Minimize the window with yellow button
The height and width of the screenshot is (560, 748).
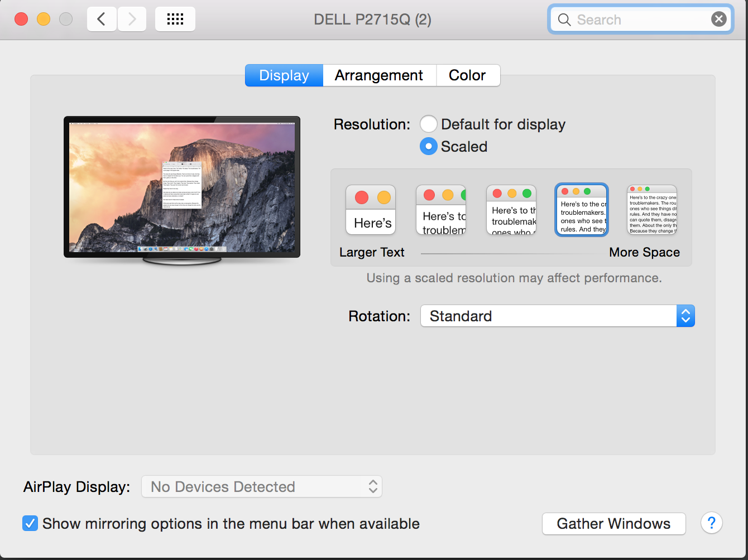(44, 20)
